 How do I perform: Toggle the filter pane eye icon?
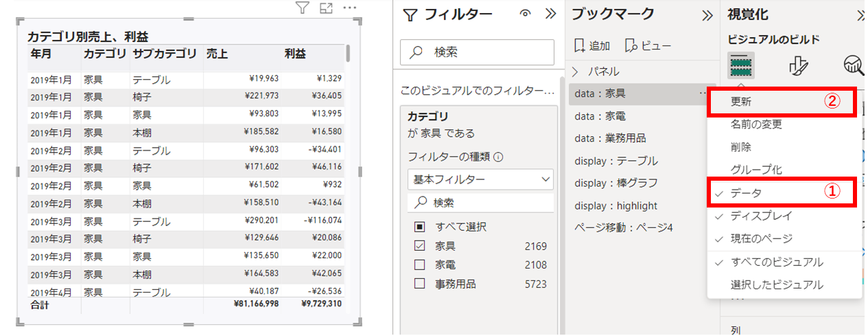[x=526, y=14]
